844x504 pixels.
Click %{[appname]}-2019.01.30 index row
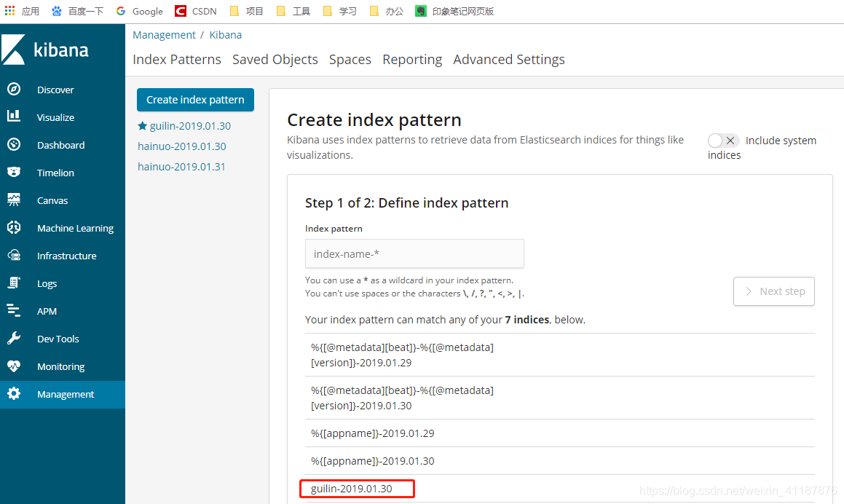(x=560, y=461)
